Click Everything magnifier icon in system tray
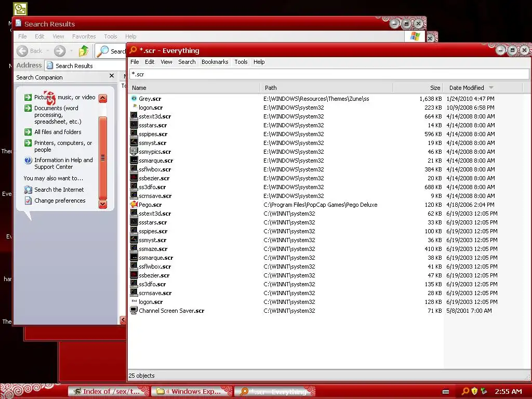The image size is (532, 399). pyautogui.click(x=465, y=391)
